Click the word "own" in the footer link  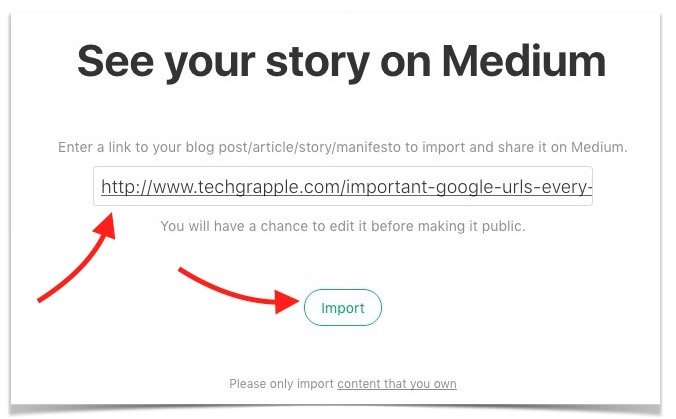click(x=444, y=383)
